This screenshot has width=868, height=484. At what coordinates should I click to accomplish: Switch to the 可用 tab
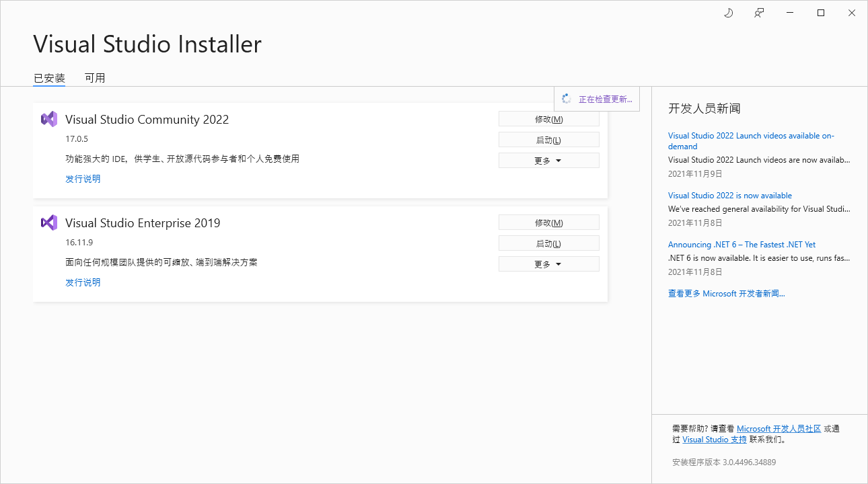coord(95,77)
